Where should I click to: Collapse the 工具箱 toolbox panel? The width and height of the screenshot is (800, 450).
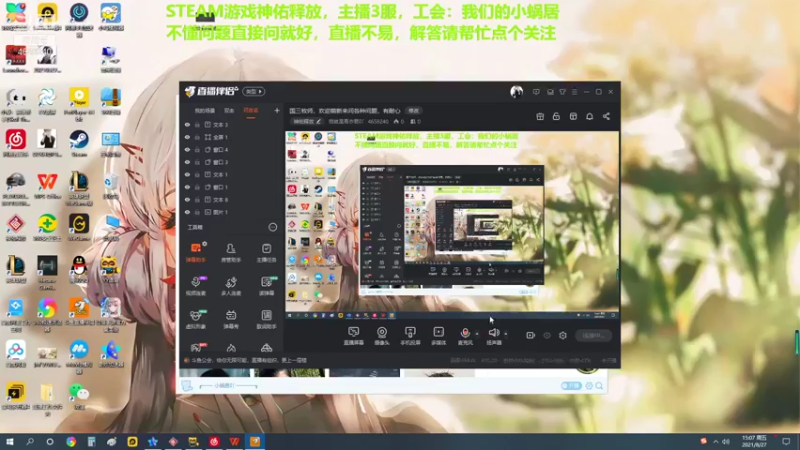point(273,227)
